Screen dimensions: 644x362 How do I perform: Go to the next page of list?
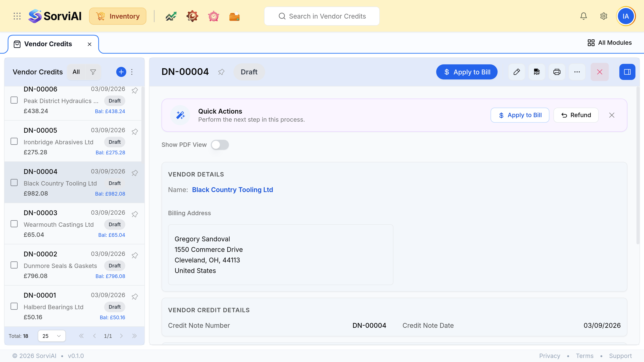tap(121, 336)
